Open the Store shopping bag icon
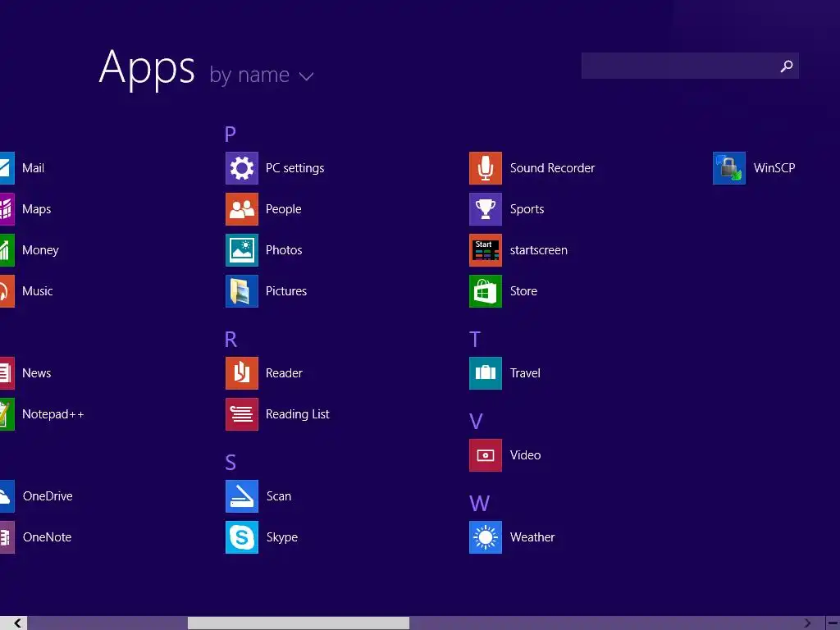The height and width of the screenshot is (630, 840). click(486, 291)
